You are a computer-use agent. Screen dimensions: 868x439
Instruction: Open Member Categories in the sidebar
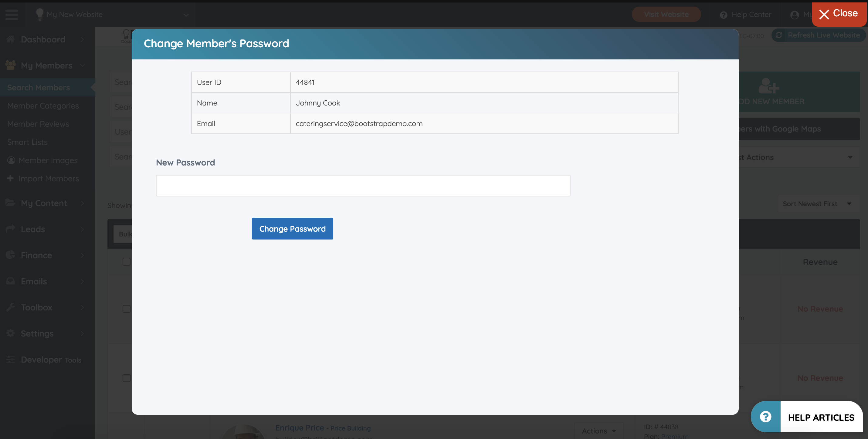(x=43, y=106)
